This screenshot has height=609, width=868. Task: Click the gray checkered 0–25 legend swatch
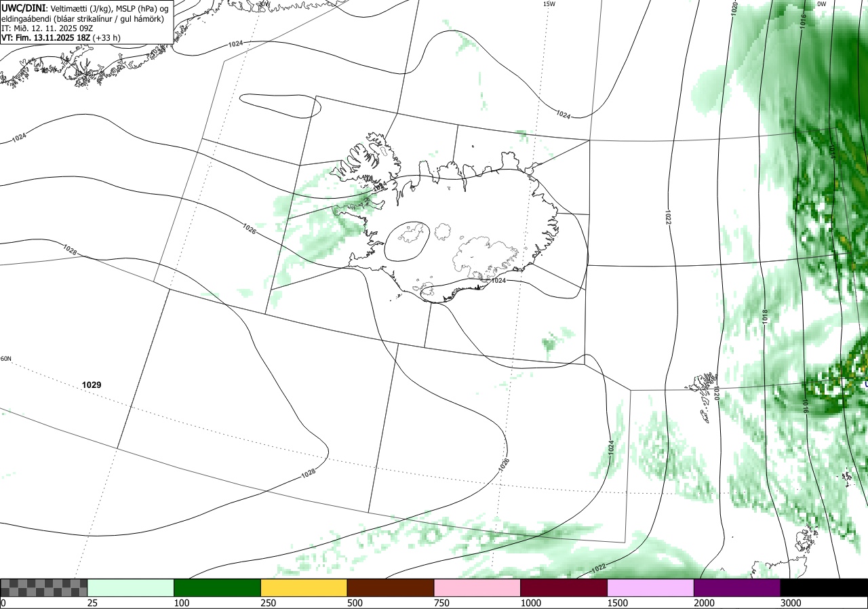click(x=44, y=587)
